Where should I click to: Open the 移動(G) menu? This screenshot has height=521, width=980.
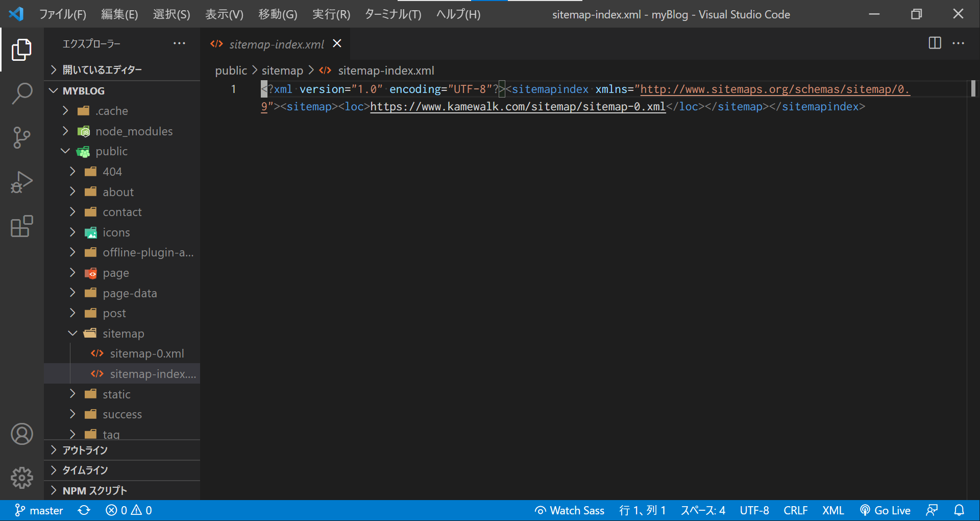(278, 14)
